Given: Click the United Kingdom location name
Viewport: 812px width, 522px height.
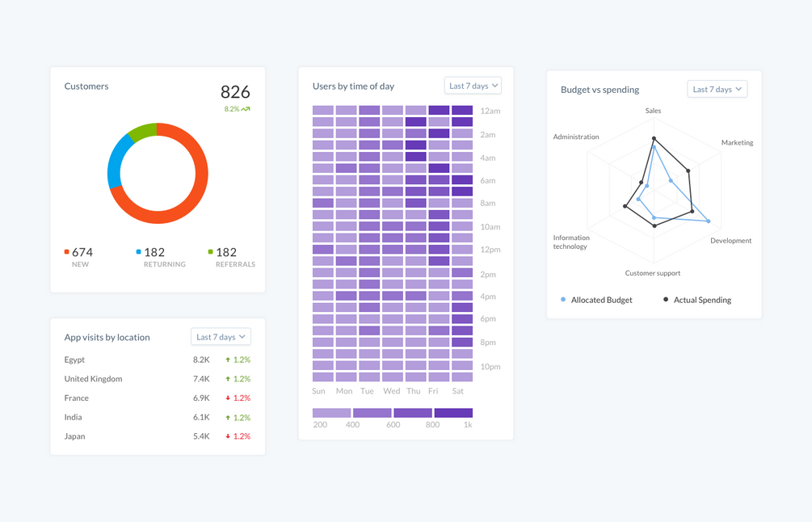Looking at the screenshot, I should [93, 379].
